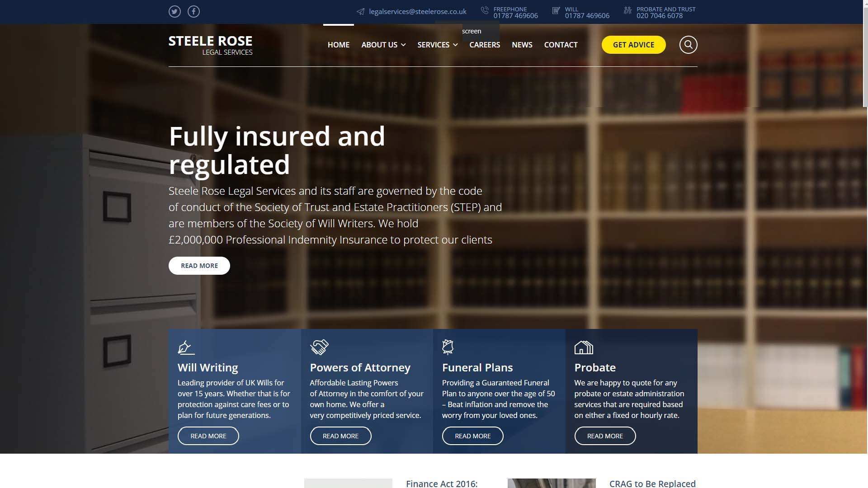Click the Will Writing pen icon
The width and height of the screenshot is (868, 488).
pyautogui.click(x=186, y=347)
